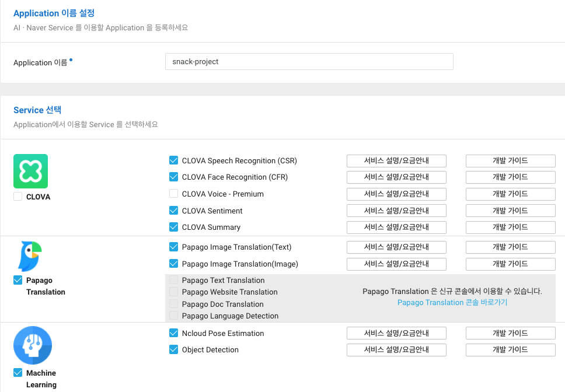Screen dimensions: 565x392
Task: Open 서비스 설명/요금안내 for CLOVA Summary
Action: coord(396,227)
